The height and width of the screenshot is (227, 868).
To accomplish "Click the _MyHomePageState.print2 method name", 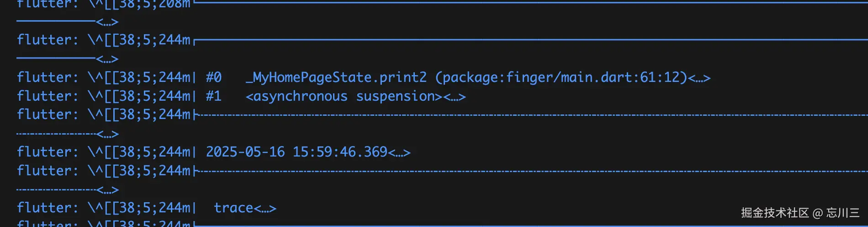I will [x=336, y=77].
